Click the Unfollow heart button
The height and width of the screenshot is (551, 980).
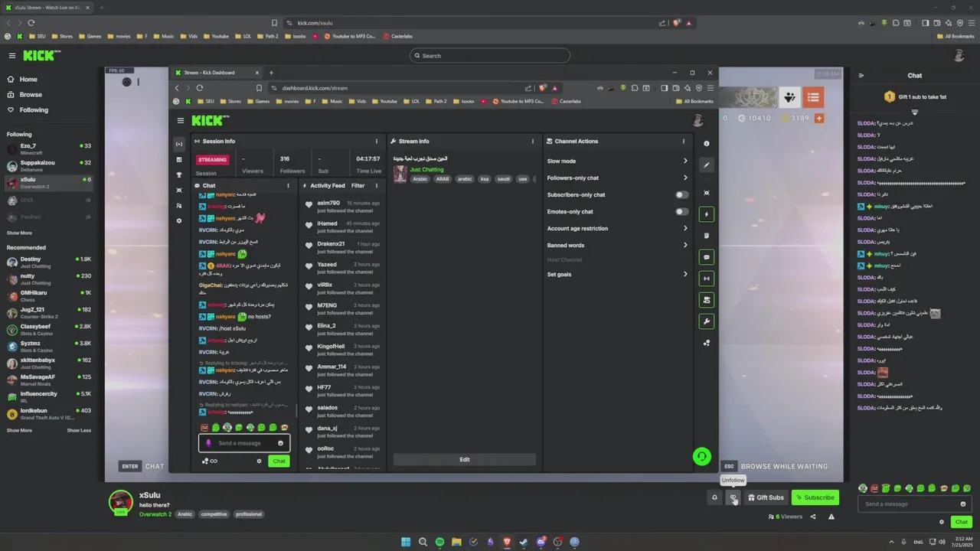pyautogui.click(x=733, y=497)
